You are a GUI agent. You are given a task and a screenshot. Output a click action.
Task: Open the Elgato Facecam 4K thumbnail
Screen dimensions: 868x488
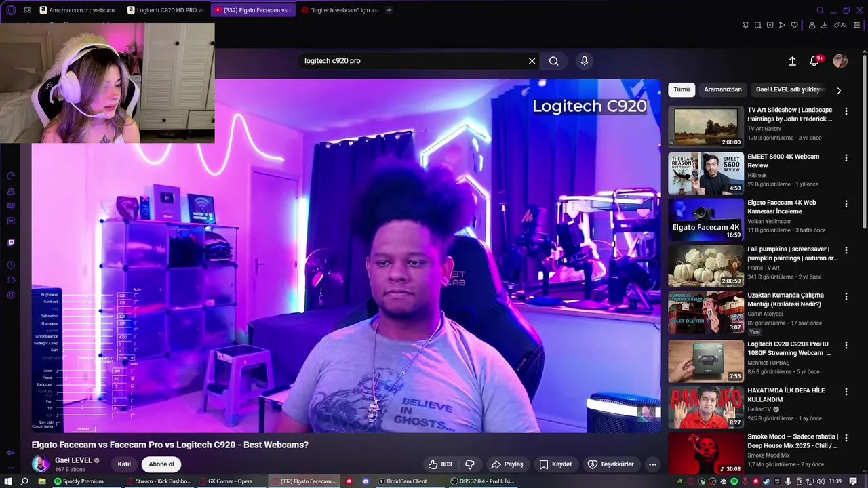click(706, 220)
